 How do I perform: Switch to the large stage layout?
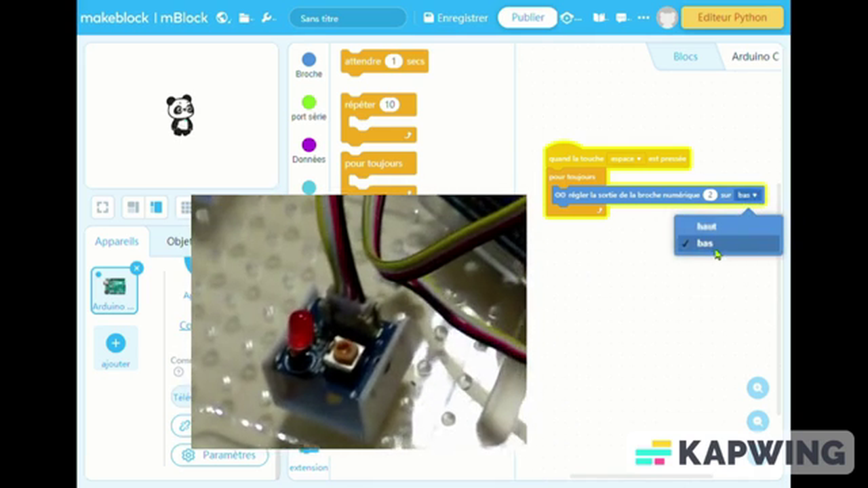(x=156, y=207)
